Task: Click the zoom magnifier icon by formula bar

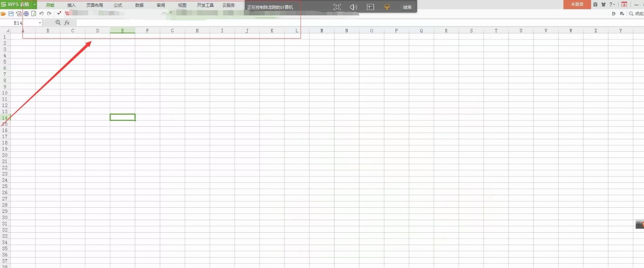Action: [x=58, y=23]
